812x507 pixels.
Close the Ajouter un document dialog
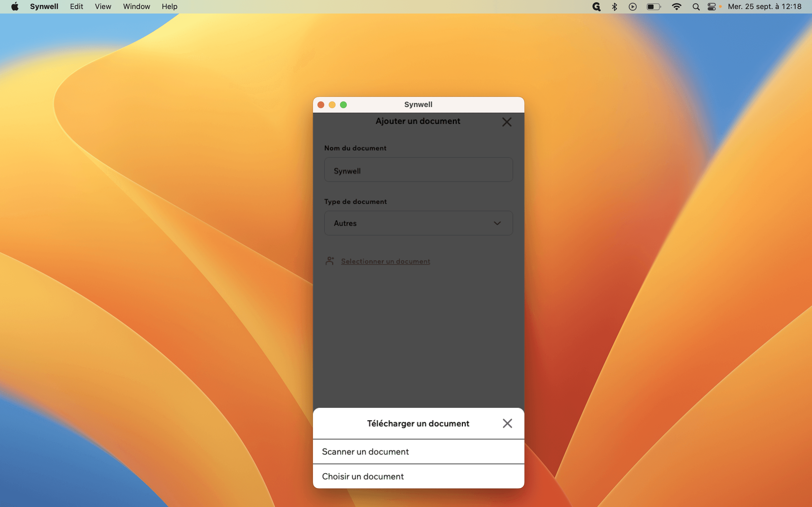tap(507, 122)
